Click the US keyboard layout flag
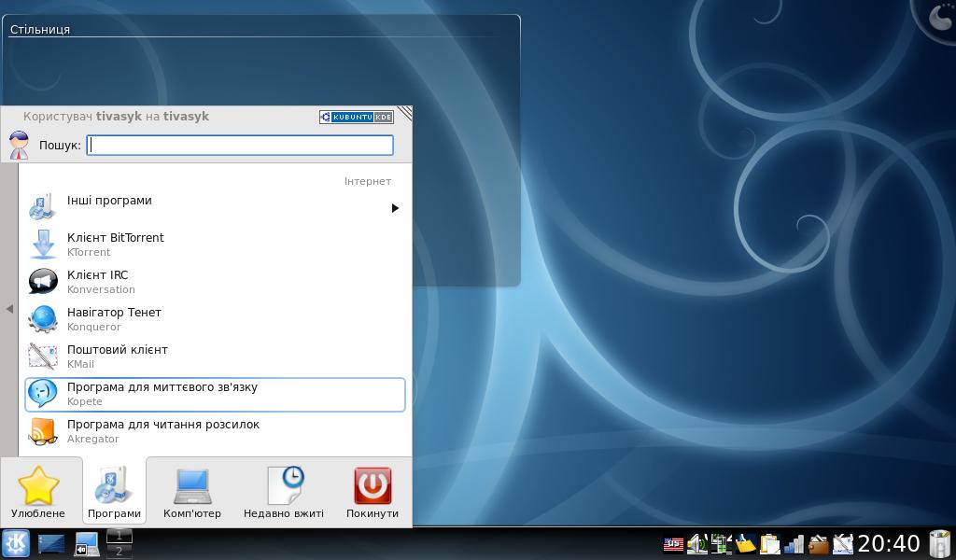The image size is (956, 560). coord(673,543)
